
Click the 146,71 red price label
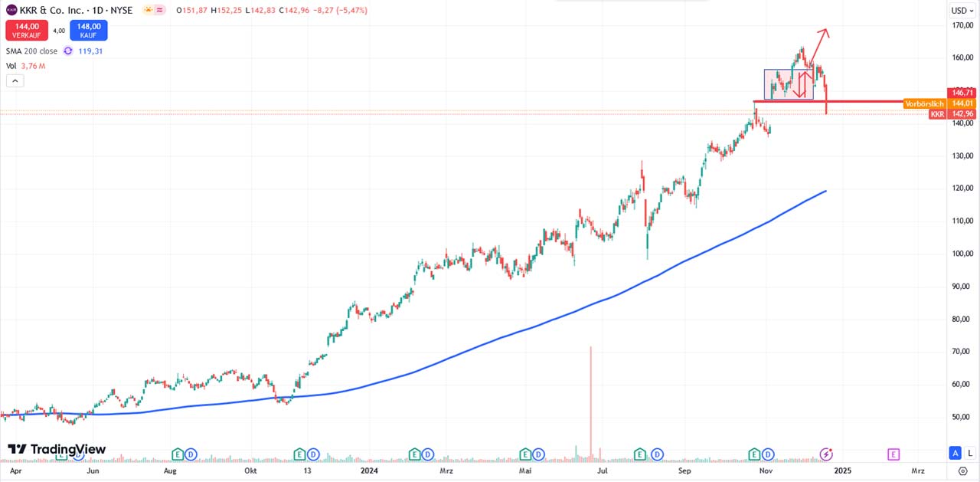click(962, 93)
